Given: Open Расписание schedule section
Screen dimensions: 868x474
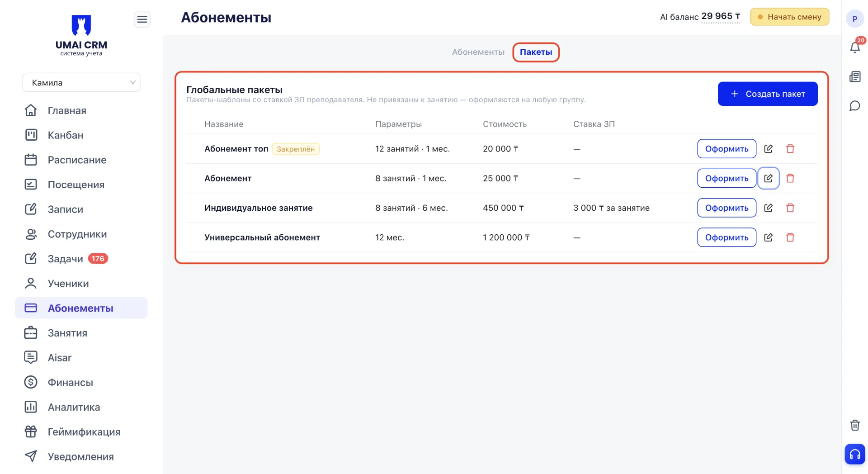Looking at the screenshot, I should point(77,160).
